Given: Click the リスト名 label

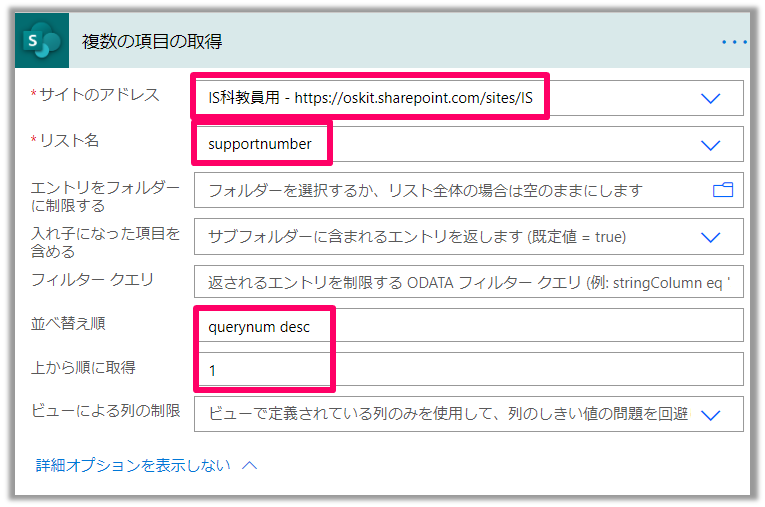Looking at the screenshot, I should point(69,141).
